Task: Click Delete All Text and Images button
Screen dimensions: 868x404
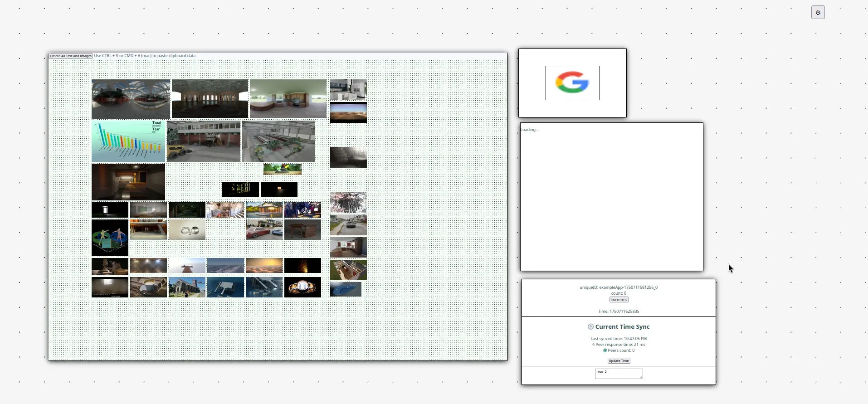Action: pyautogui.click(x=71, y=56)
